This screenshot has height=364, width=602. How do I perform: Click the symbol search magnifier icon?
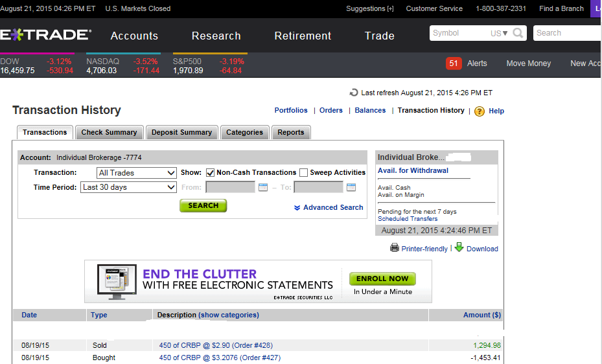click(518, 33)
